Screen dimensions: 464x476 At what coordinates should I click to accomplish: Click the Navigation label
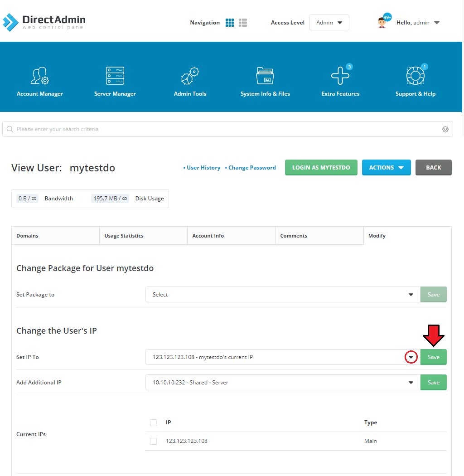point(205,23)
